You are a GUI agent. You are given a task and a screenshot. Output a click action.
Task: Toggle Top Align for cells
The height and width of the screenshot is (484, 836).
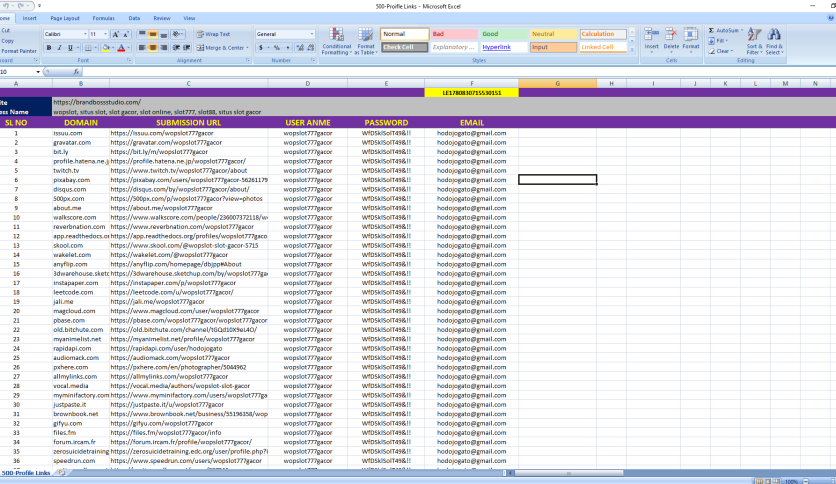coord(142,34)
